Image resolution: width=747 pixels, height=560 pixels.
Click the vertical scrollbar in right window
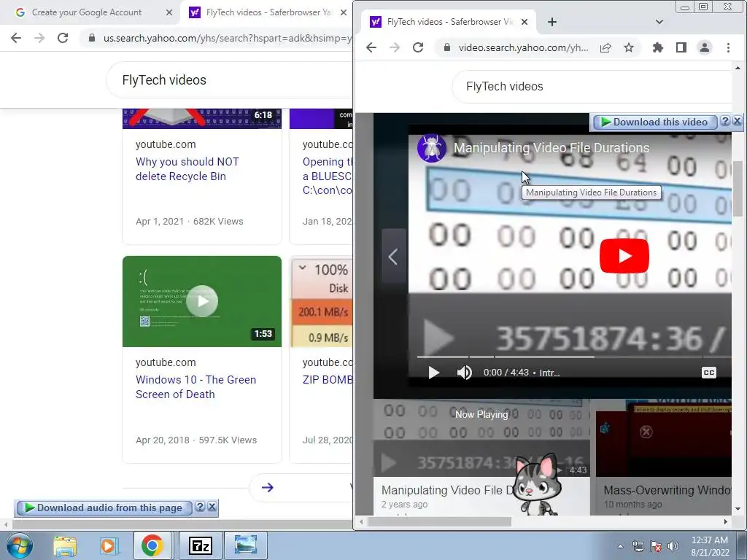[738, 189]
